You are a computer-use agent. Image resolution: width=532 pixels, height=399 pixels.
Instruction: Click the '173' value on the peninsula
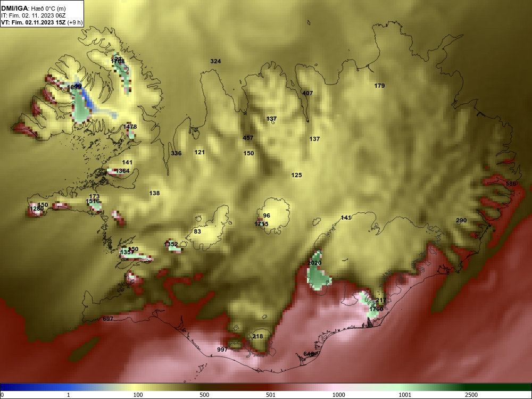(x=94, y=196)
